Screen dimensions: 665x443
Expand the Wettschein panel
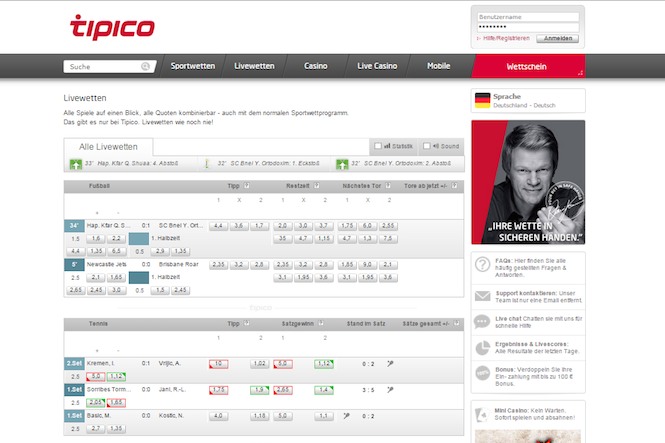(x=527, y=66)
